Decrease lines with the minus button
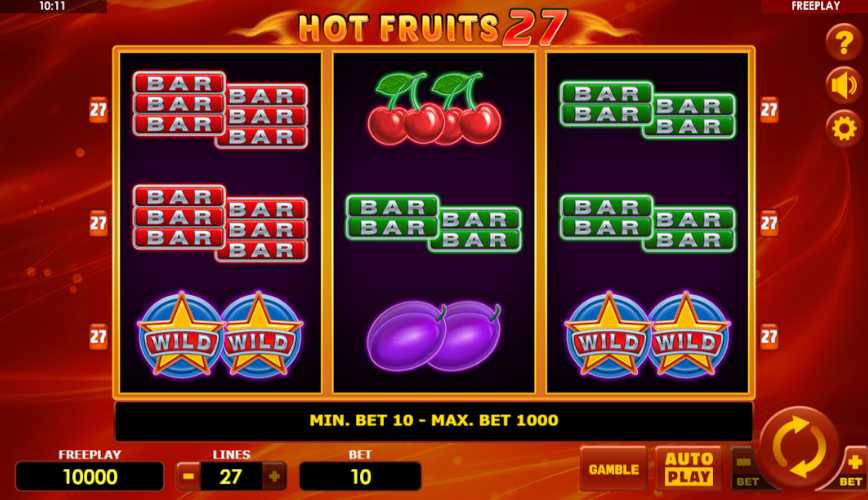Viewport: 868px width, 500px height. (188, 476)
